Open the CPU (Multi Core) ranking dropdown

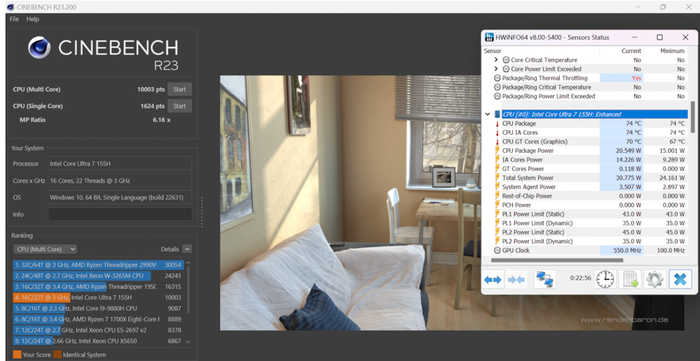pyautogui.click(x=45, y=249)
